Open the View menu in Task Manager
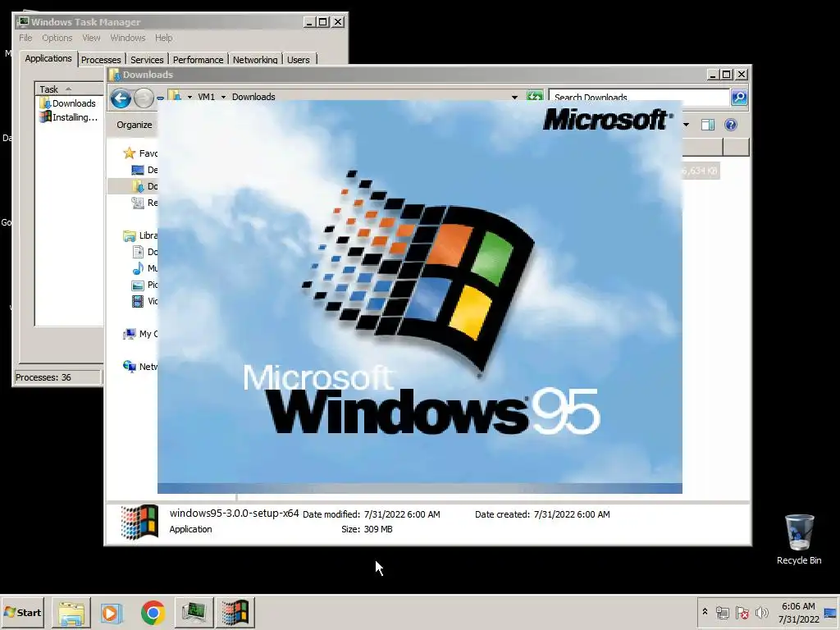This screenshot has height=630, width=840. pyautogui.click(x=91, y=38)
